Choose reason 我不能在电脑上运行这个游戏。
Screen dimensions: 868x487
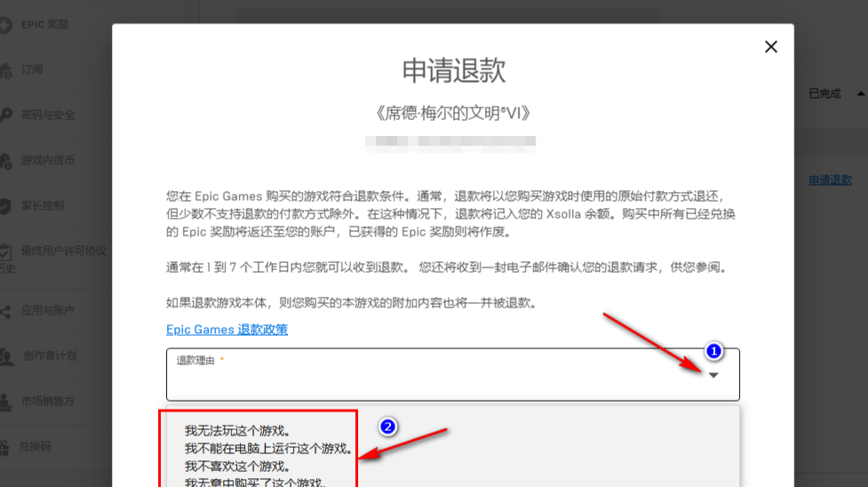tap(268, 448)
